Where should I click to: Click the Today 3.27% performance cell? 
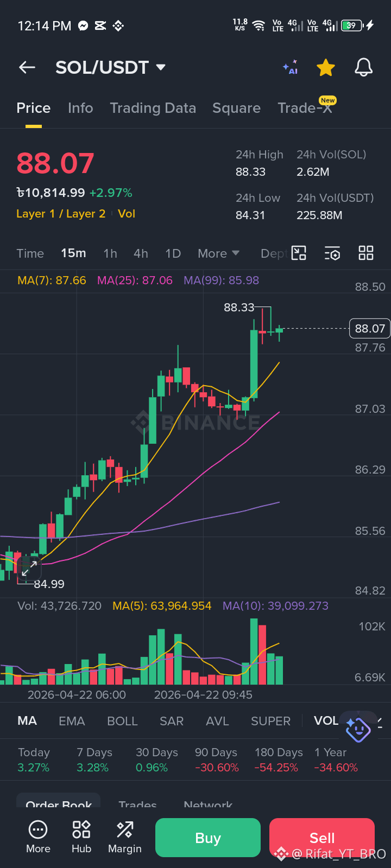[34, 760]
